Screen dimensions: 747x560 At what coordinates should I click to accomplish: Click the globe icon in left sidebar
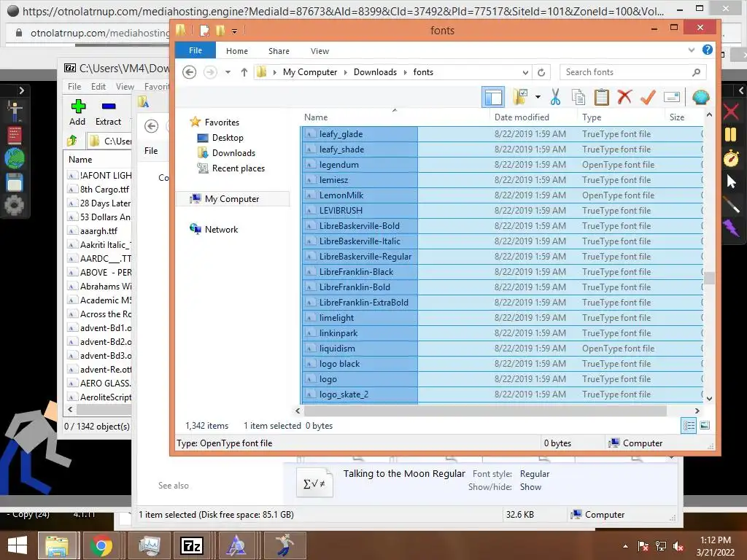coord(15,158)
